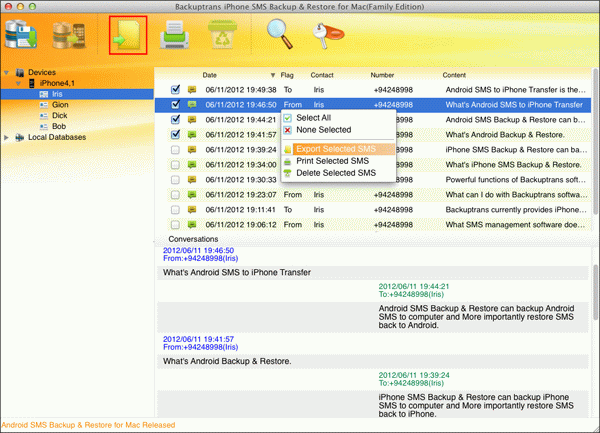Click the message icon on the 19:11:41 row
This screenshot has height=433, width=600.
(192, 209)
